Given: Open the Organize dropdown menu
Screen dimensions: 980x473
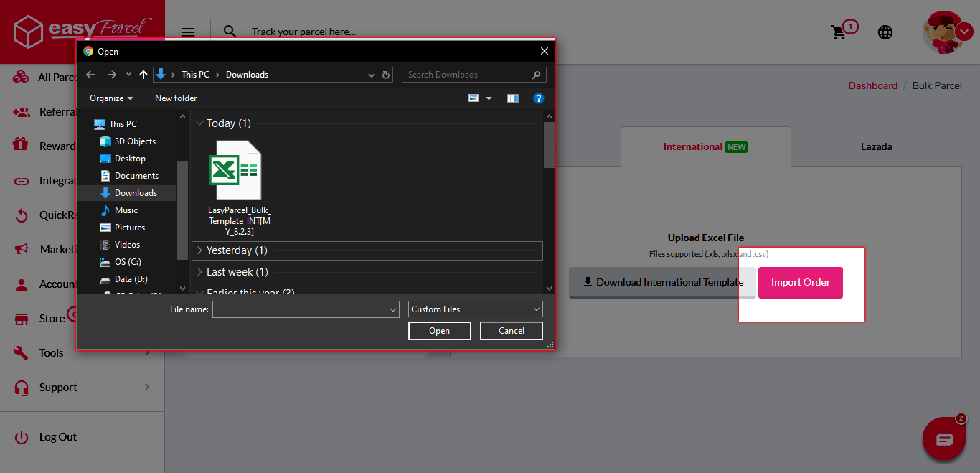Looking at the screenshot, I should (x=111, y=98).
